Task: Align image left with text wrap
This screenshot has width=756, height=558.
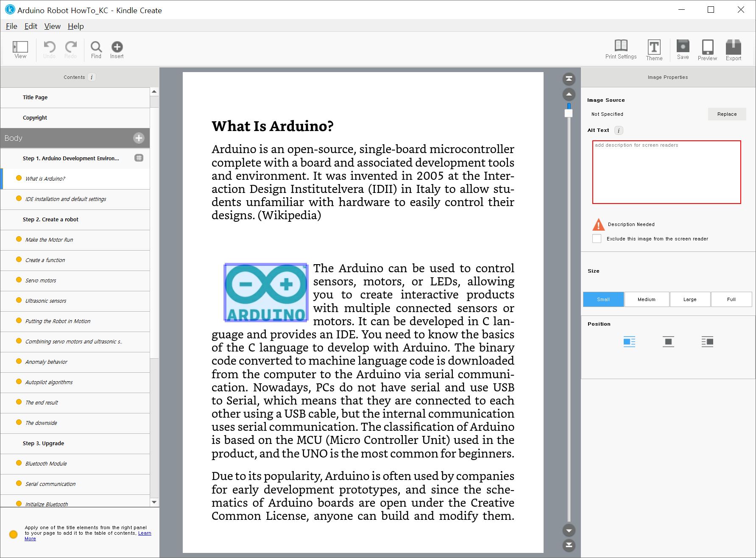Action: click(x=629, y=342)
